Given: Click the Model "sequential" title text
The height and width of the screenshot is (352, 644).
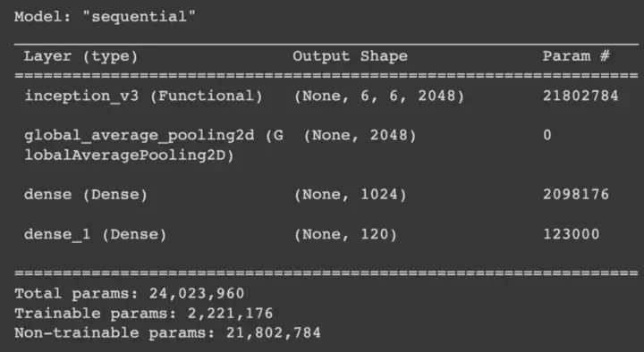Looking at the screenshot, I should click(105, 17).
